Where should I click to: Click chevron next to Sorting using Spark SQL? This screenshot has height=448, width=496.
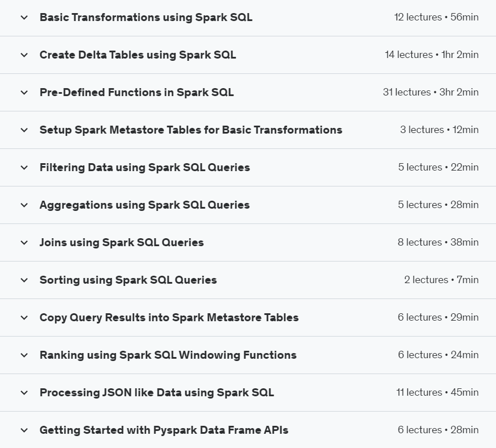[x=24, y=280]
